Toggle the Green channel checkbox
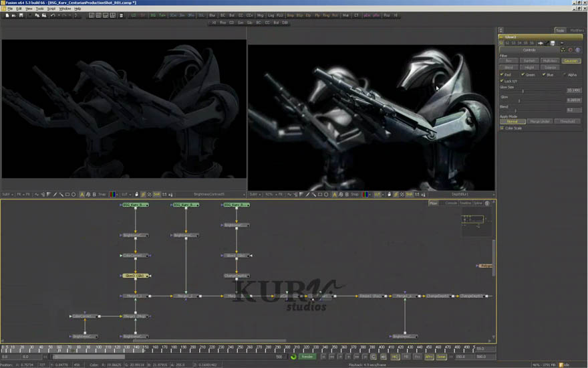 523,75
